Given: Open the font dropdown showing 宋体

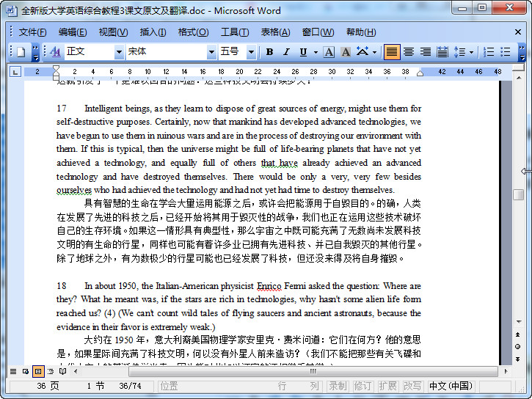Looking at the screenshot, I should point(211,52).
